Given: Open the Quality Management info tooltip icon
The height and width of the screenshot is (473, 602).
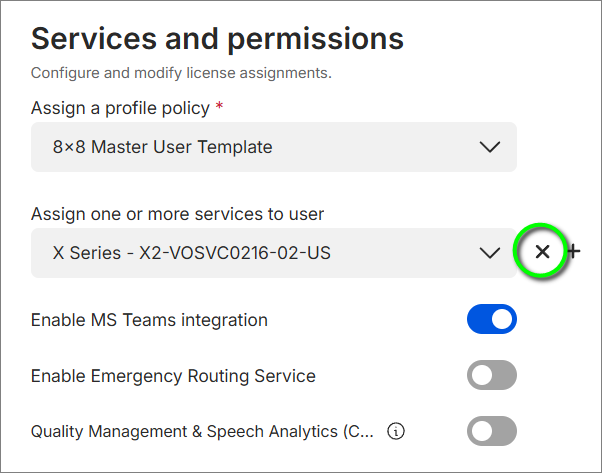Looking at the screenshot, I should coord(396,432).
